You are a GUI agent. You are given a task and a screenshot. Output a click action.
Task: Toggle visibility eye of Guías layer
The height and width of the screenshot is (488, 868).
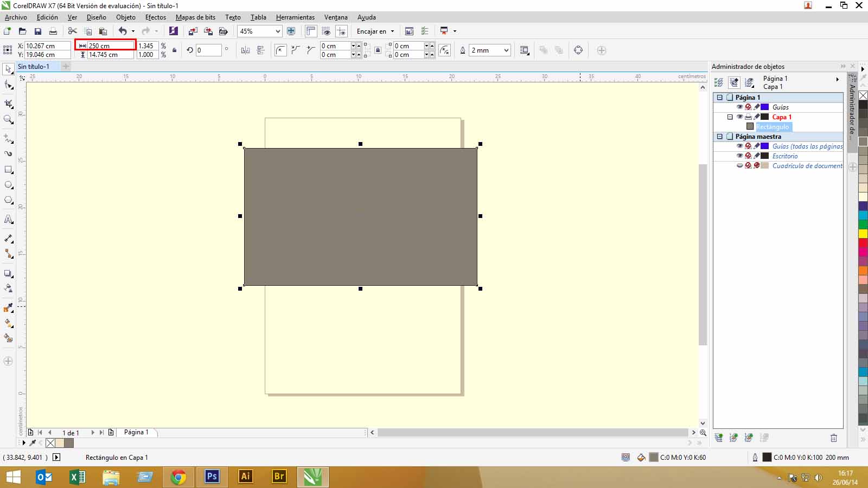click(x=739, y=107)
